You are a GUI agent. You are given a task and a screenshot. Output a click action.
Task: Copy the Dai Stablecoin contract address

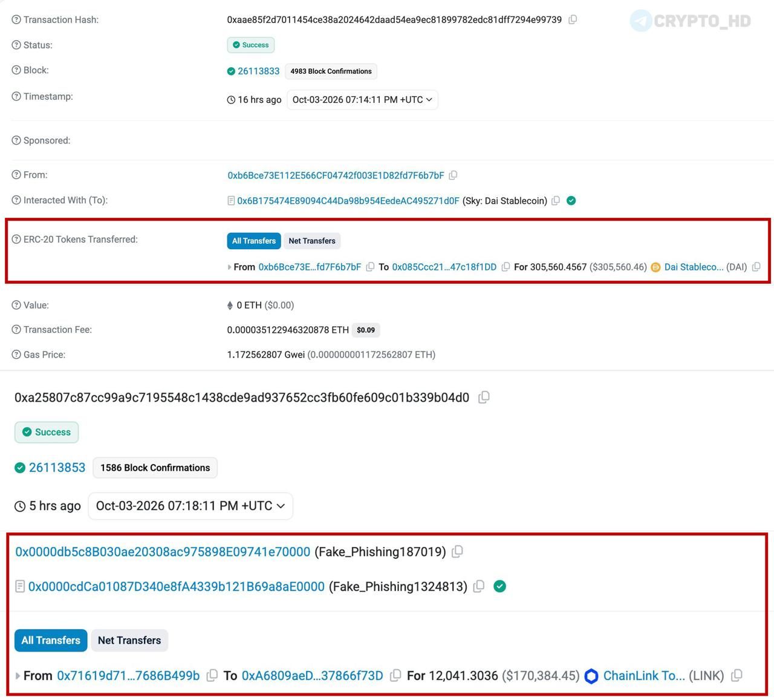[x=556, y=200]
